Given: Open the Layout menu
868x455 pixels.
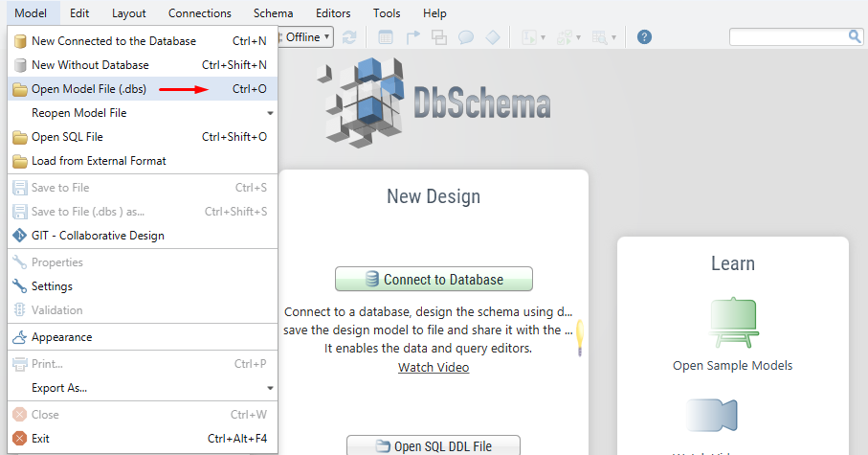Looking at the screenshot, I should coord(129,12).
